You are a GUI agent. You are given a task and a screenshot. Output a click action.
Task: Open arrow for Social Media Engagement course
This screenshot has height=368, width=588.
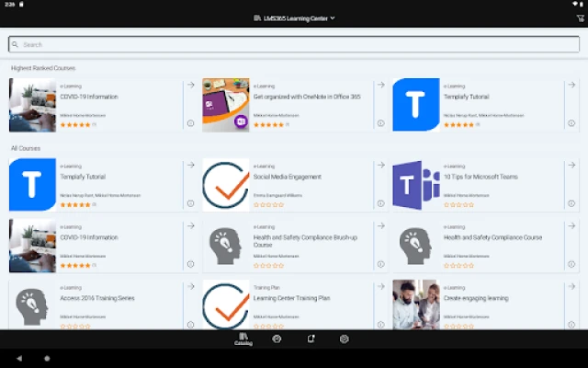381,165
